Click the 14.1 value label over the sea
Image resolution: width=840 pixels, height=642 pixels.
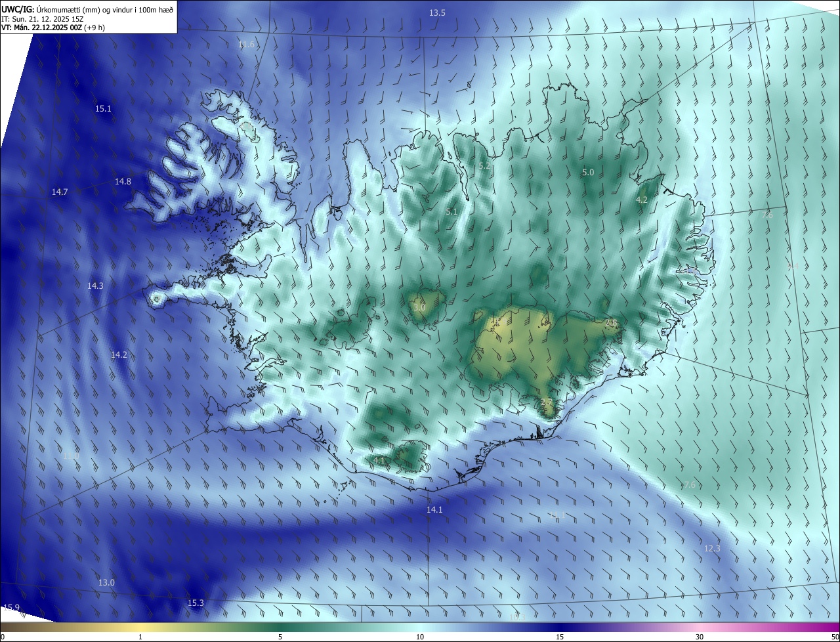click(x=434, y=510)
